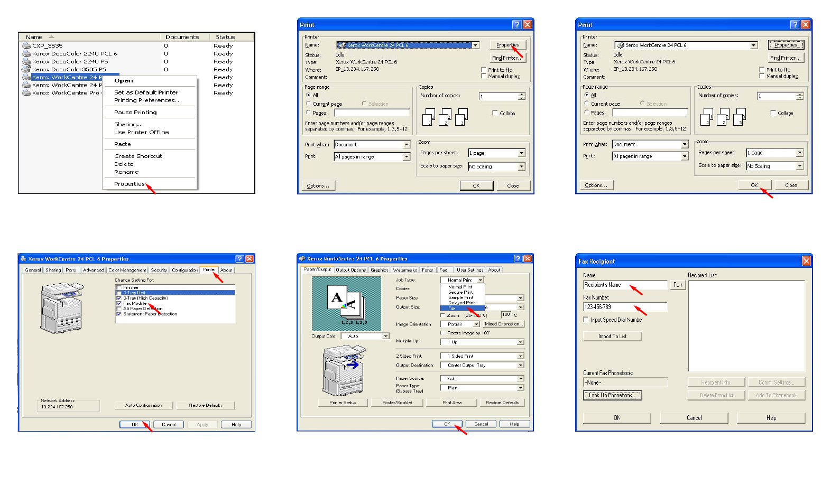
Task: Click the printer illustration on the Printer tab
Action: 62,307
